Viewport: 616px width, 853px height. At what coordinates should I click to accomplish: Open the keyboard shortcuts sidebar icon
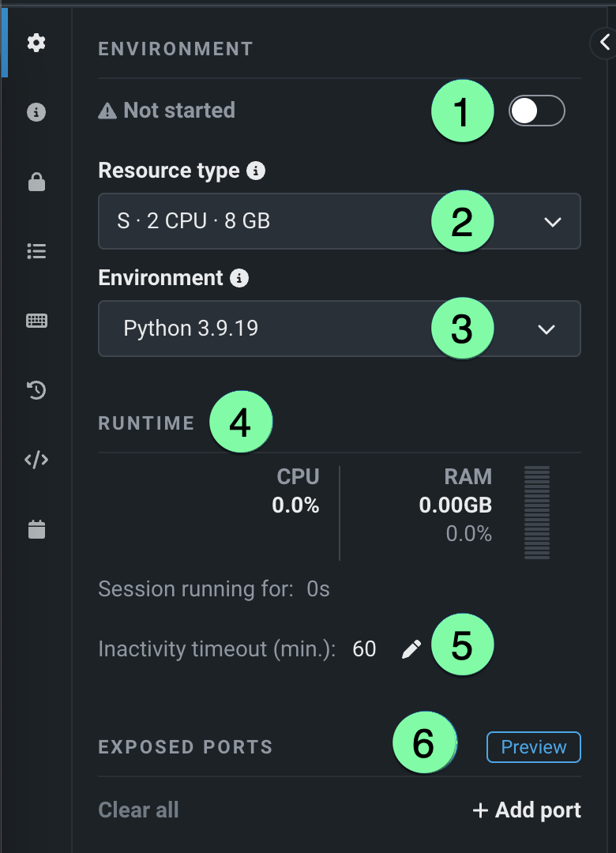click(36, 321)
